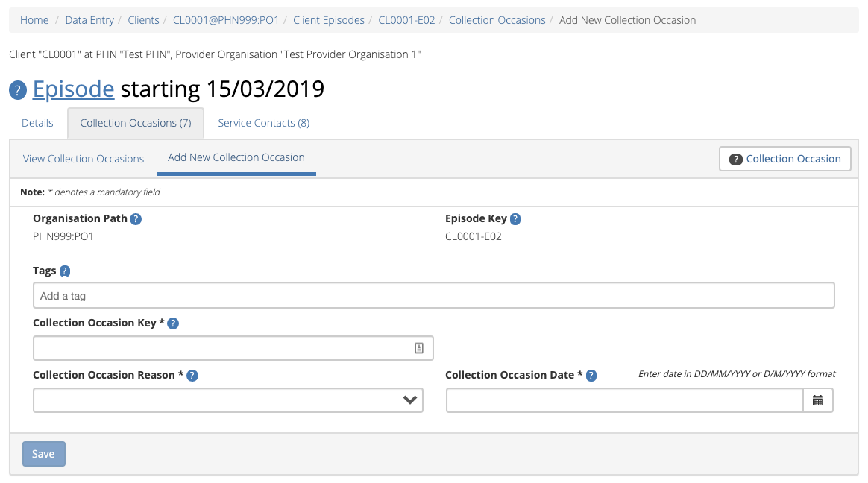Click the Tags help icon
868x483 pixels.
[65, 271]
